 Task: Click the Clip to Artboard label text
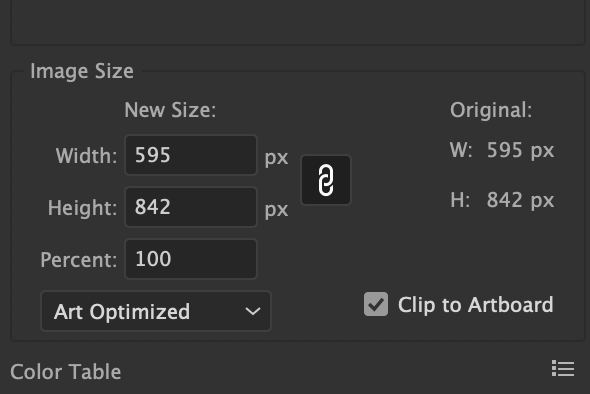[x=476, y=305]
